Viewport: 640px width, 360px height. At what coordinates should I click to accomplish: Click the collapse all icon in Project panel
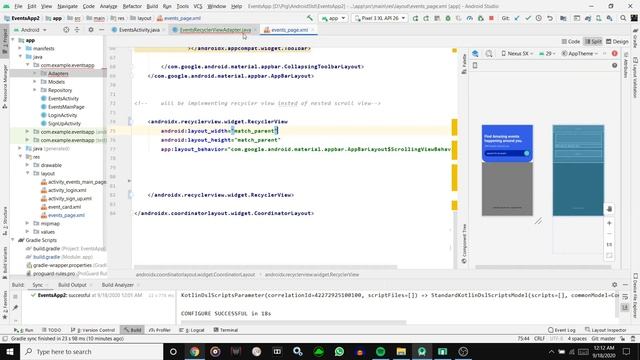point(77,30)
